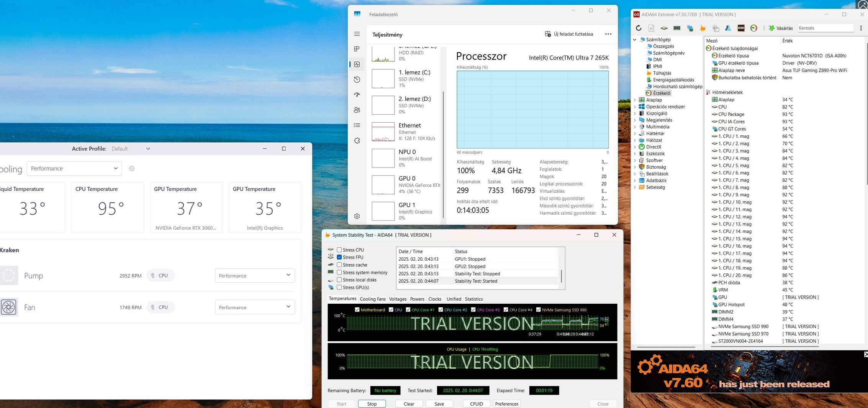Screen dimensions: 868x408
Task: Click Új feladat futtatása in Task Manager
Action: click(x=569, y=34)
